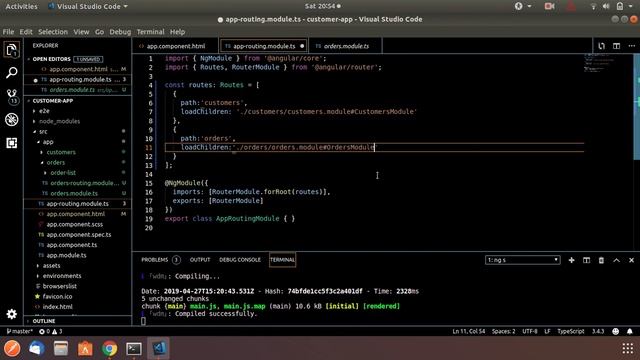This screenshot has height=360, width=640.
Task: Create a new terminal with plus icon
Action: (x=571, y=260)
